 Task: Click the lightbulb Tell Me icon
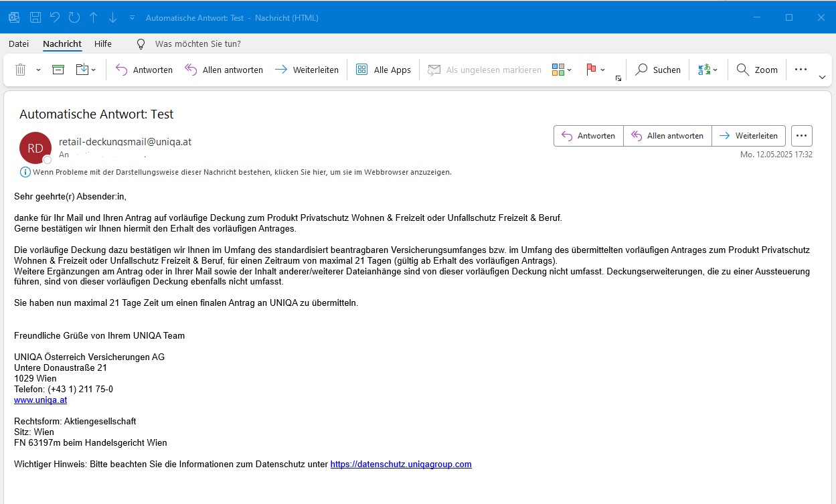pyautogui.click(x=141, y=44)
